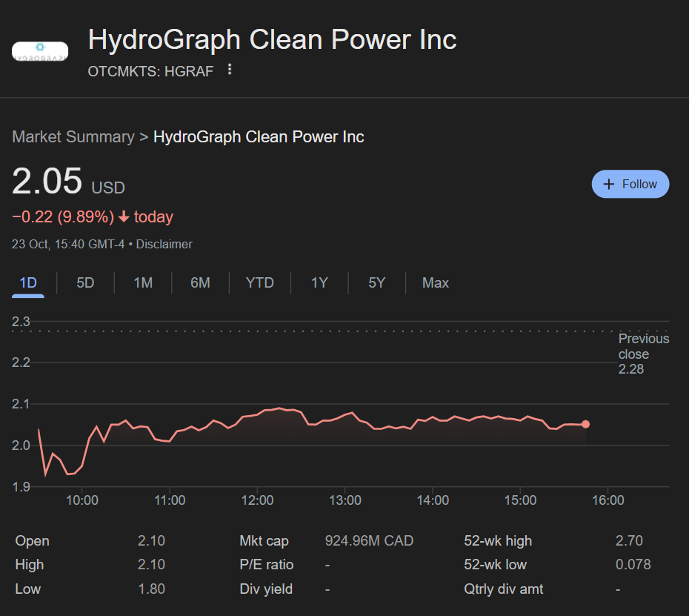
Task: Switch to the 1M chart range
Action: [x=143, y=282]
